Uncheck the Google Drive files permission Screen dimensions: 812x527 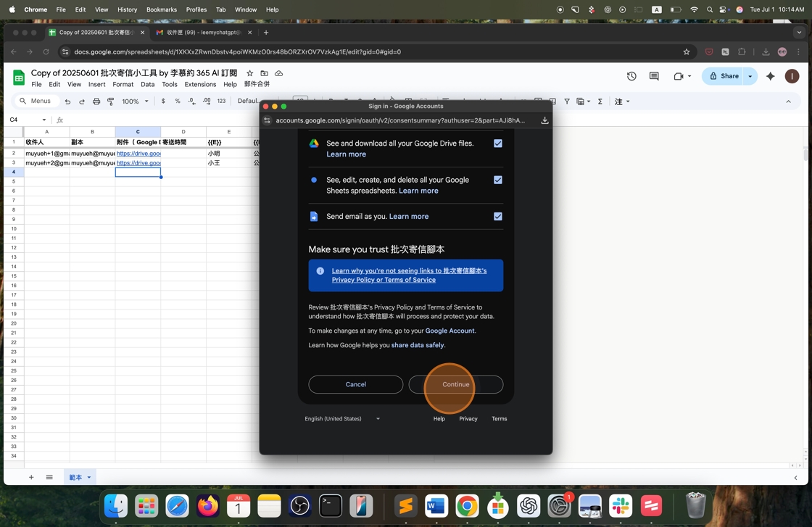click(x=497, y=144)
